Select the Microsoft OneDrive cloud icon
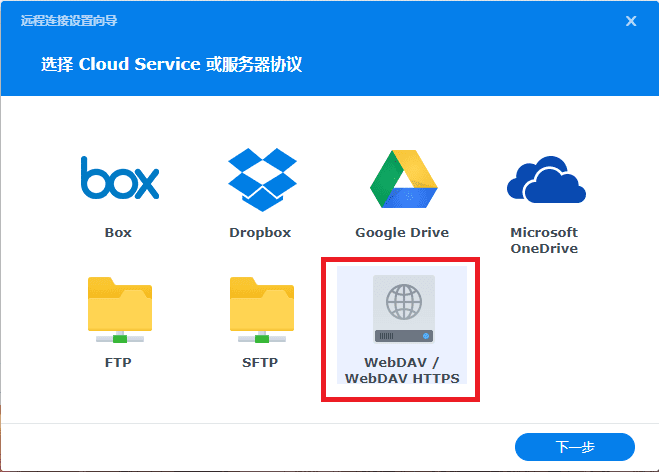659x472 pixels. [x=544, y=180]
